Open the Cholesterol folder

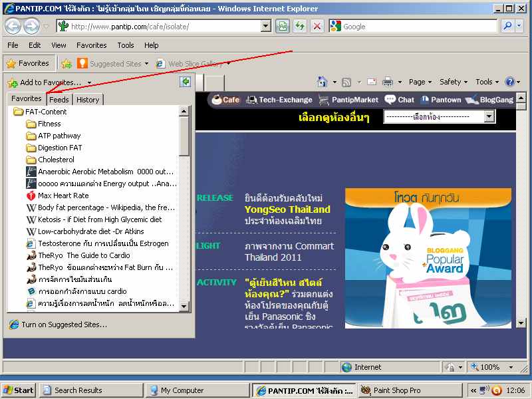tap(50, 160)
